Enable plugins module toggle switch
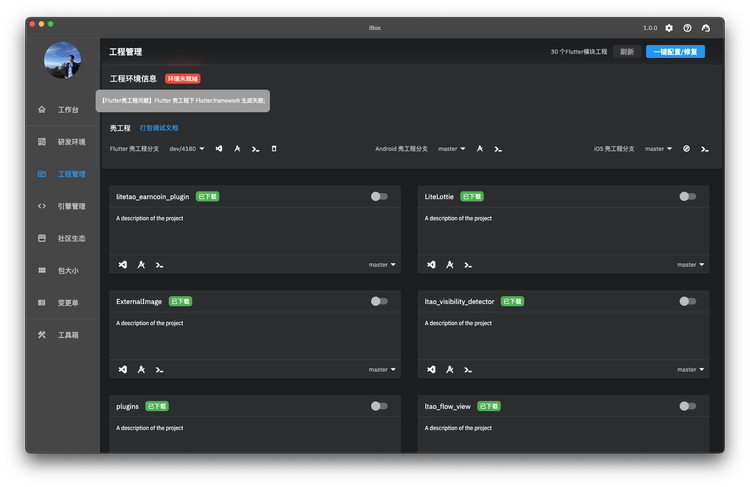Image resolution: width=750 pixels, height=487 pixels. (379, 406)
